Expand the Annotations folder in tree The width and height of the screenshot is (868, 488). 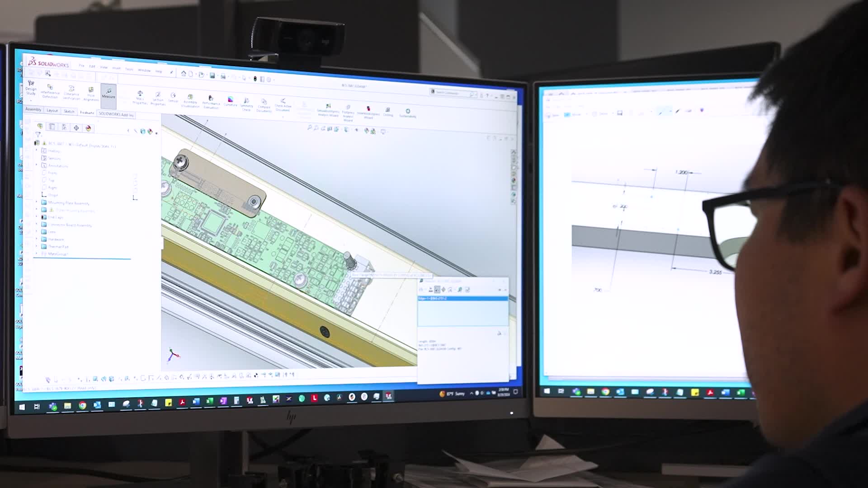[37, 165]
